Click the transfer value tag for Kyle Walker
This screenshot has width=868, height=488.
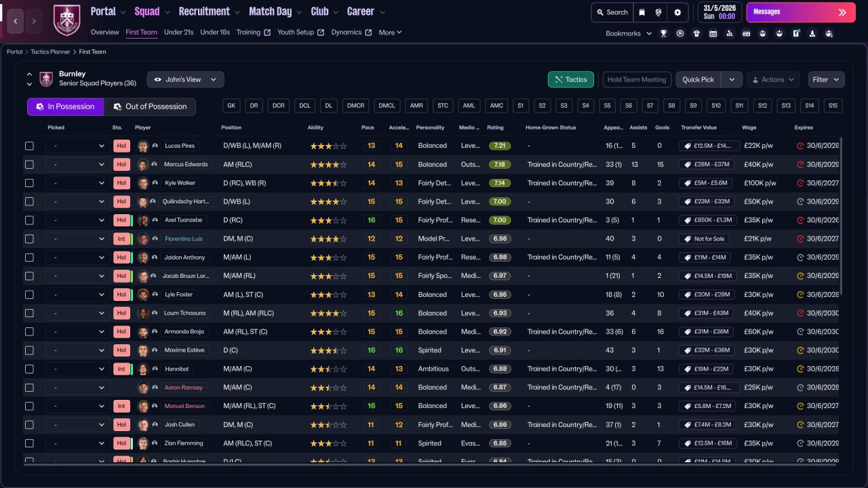705,183
